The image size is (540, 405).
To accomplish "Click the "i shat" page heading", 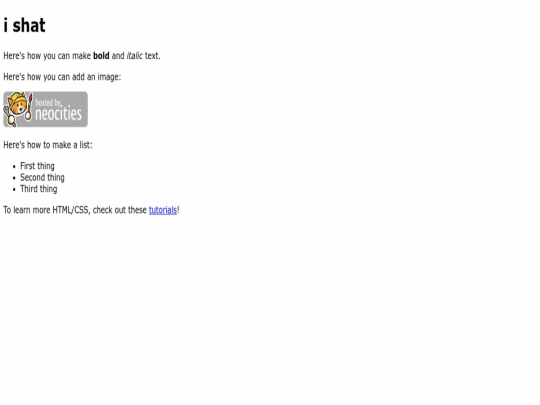I will [24, 25].
